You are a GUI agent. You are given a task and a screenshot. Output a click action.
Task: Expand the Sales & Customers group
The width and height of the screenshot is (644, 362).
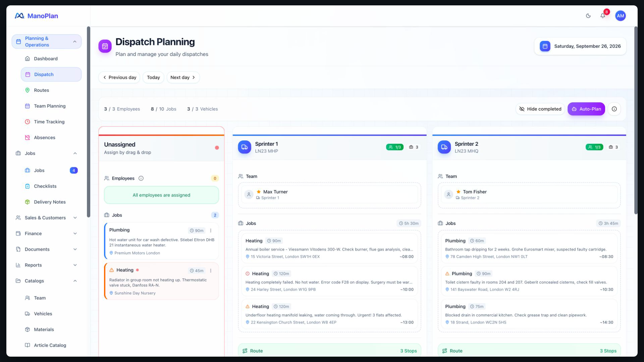coord(47,218)
